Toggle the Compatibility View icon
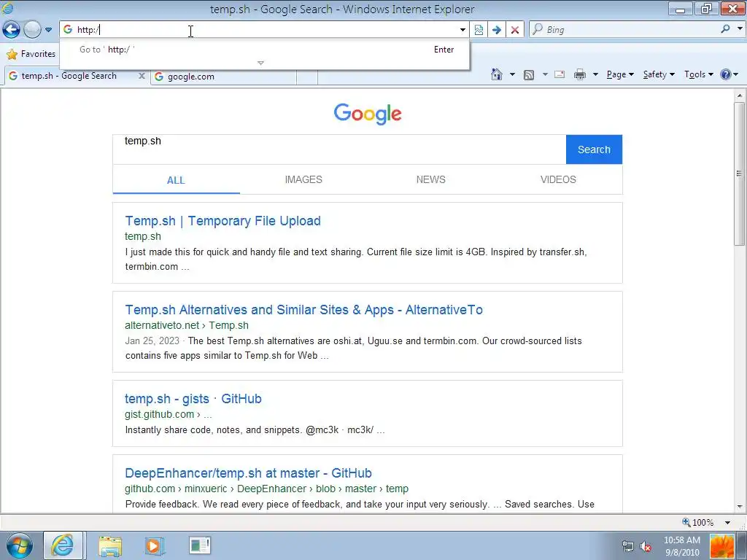747x560 pixels. pos(479,29)
